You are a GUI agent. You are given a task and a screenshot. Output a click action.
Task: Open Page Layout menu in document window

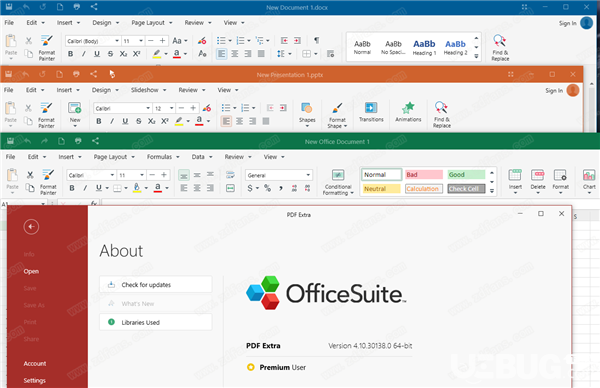click(x=152, y=23)
